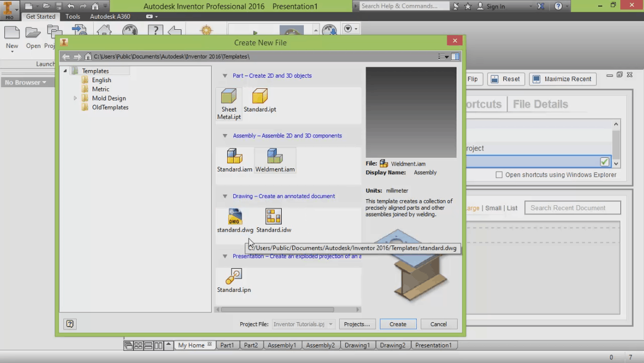Click the File Details heading

[540, 104]
